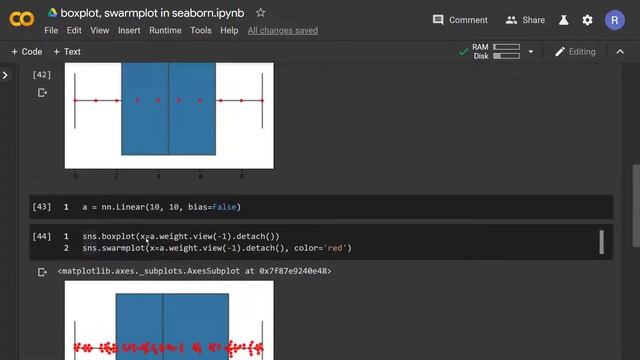
Task: Click the Colab logo
Action: pos(22,19)
